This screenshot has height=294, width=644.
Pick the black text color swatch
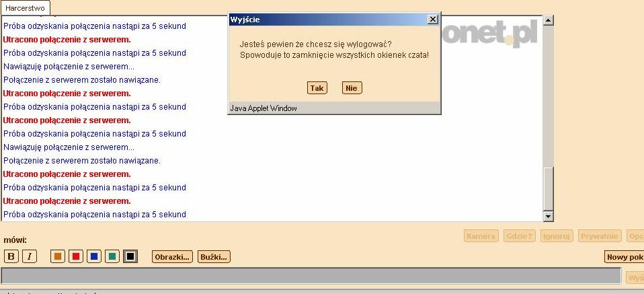130,256
